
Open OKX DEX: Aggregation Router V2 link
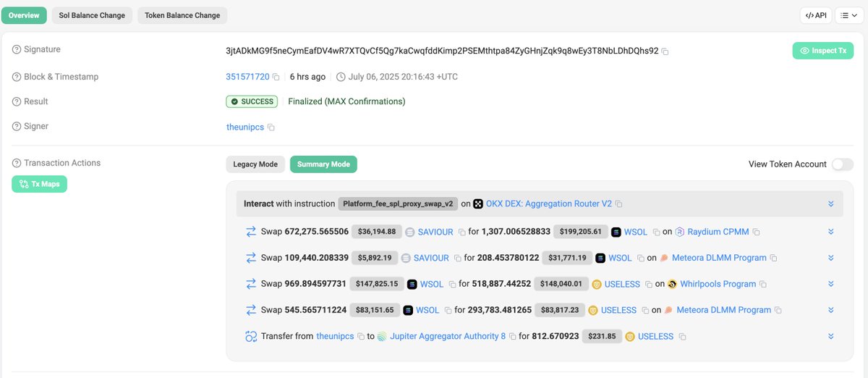pyautogui.click(x=549, y=204)
